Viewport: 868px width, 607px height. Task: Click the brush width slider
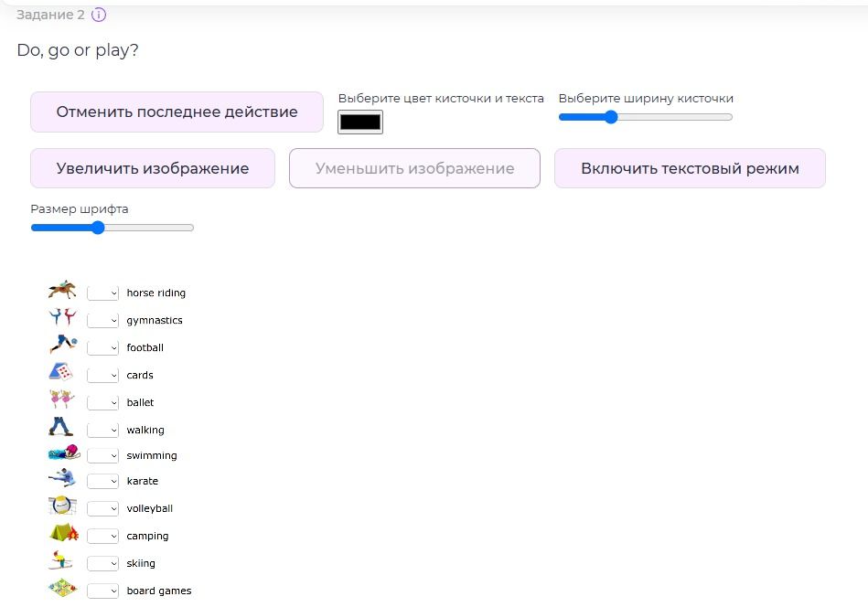[646, 117]
